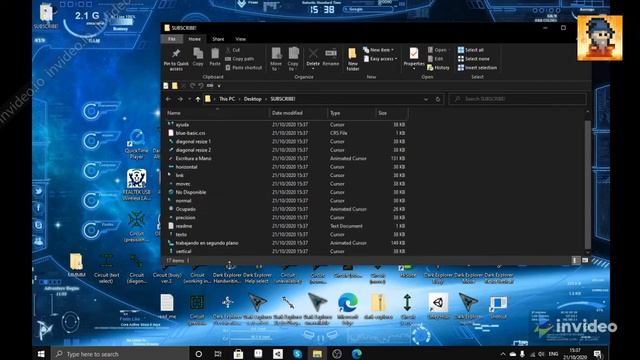The height and width of the screenshot is (360, 640).
Task: Click Paste shortcut in the ribbon
Action: tap(244, 68)
